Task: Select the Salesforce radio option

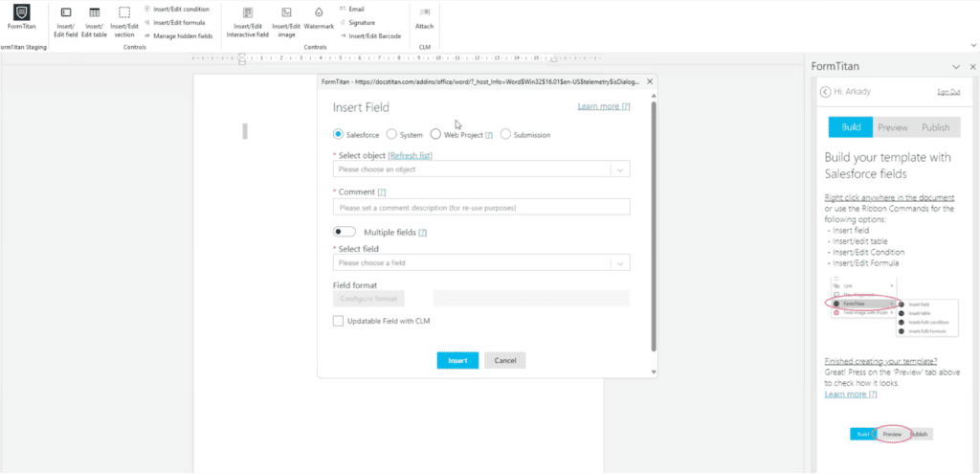Action: [338, 134]
